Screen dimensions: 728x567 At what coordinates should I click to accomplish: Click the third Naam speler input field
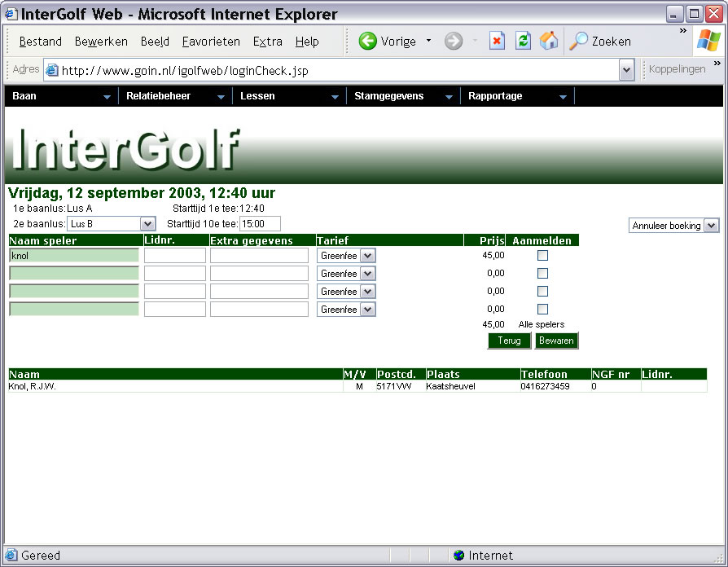click(74, 291)
